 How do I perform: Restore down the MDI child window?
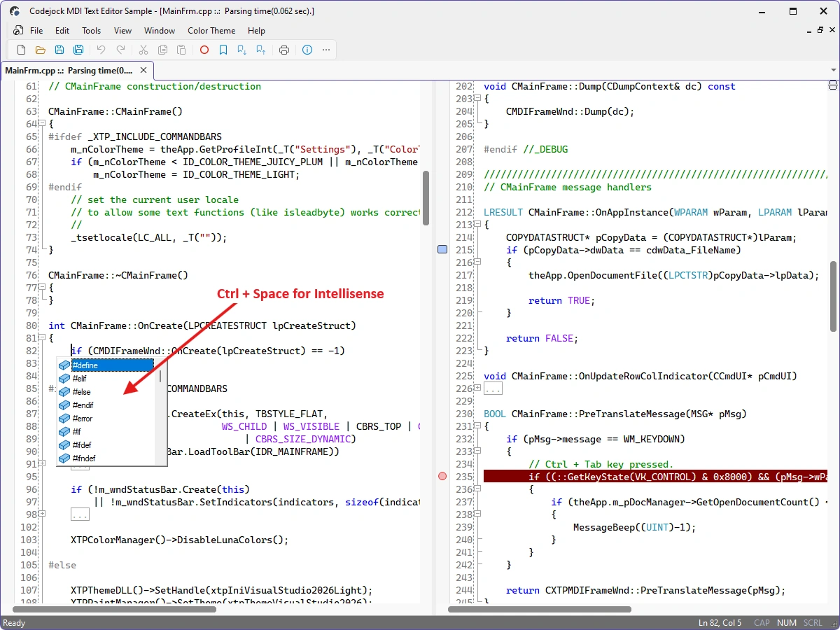click(x=820, y=30)
